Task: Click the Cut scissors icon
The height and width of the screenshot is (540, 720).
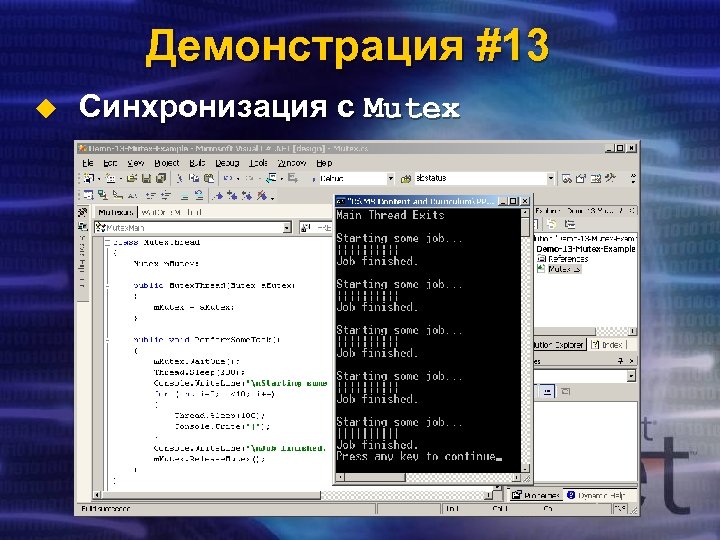Action: coord(180,178)
